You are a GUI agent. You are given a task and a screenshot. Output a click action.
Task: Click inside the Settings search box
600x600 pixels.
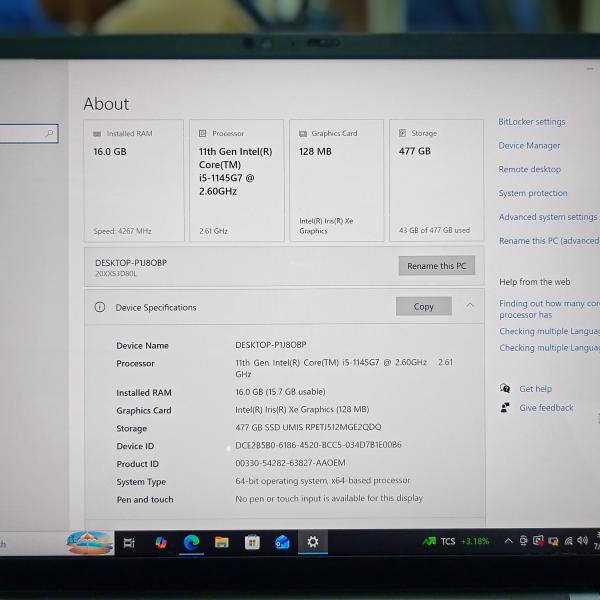[28, 134]
